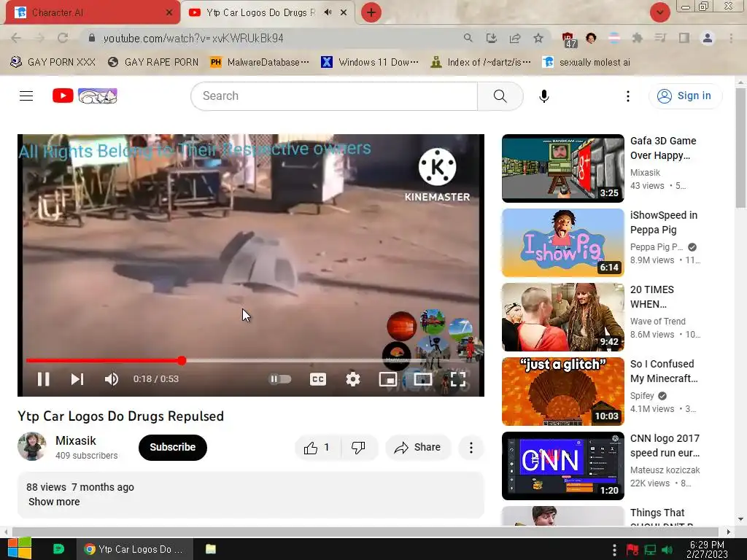Install app icon in address bar
747x560 pixels.
pyautogui.click(x=491, y=38)
